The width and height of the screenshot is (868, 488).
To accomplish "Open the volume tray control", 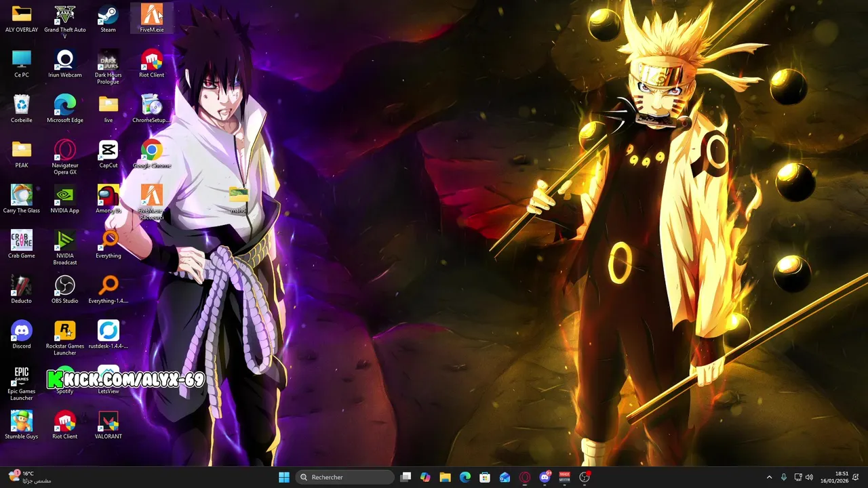I will (809, 477).
